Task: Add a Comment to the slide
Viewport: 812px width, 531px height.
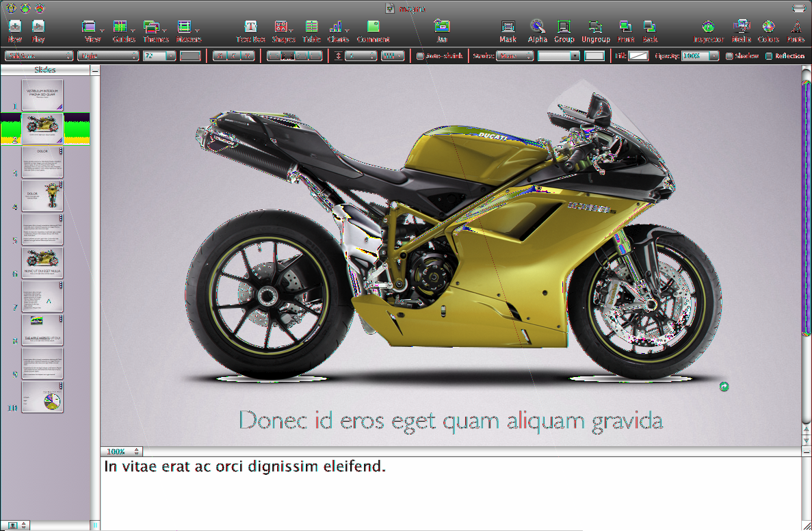Action: 373,31
